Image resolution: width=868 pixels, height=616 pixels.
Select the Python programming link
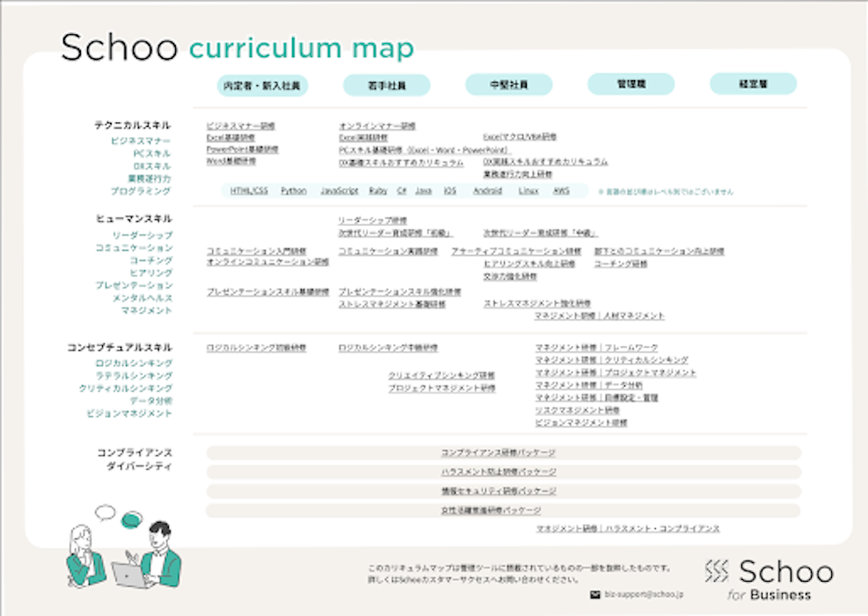(x=294, y=191)
